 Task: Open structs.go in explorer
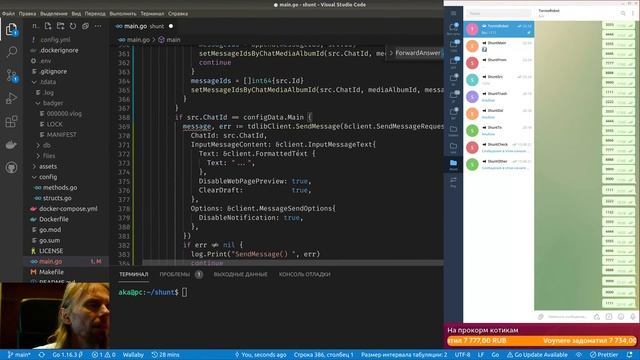pos(57,198)
